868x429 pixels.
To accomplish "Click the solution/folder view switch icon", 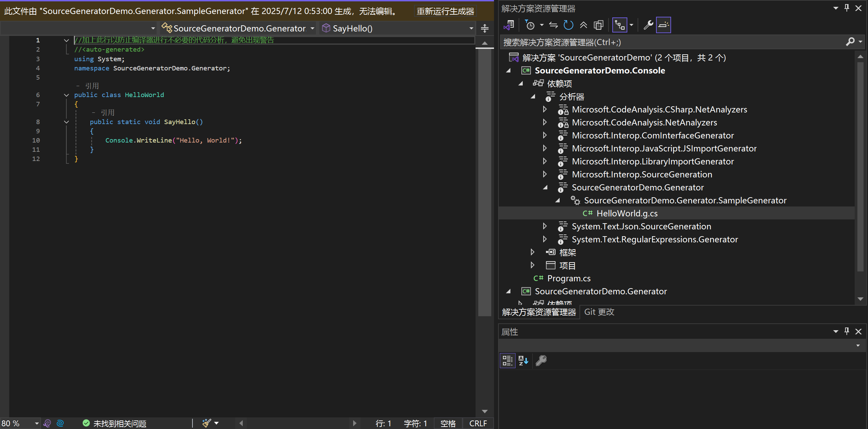I will 509,25.
